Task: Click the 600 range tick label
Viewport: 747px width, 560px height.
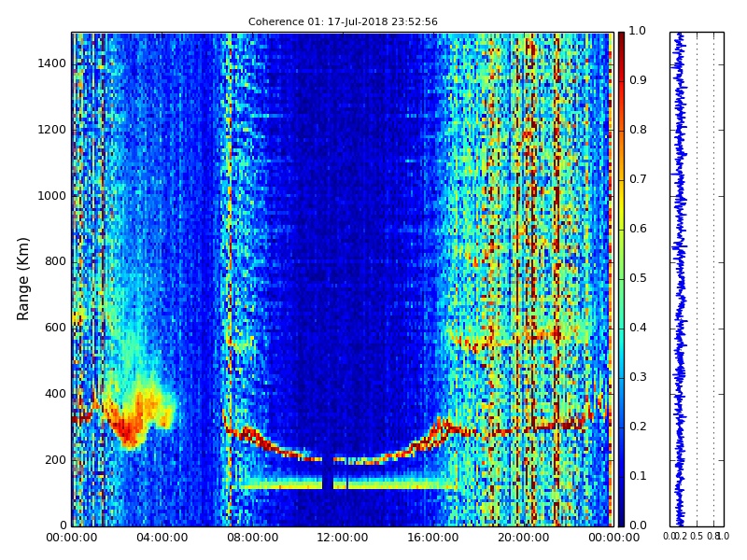Action: click(x=55, y=328)
